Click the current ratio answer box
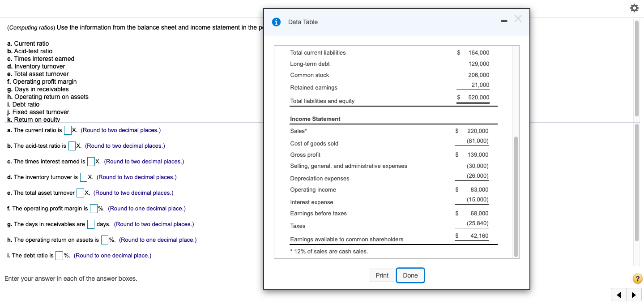Viewport: 644px width, 304px height. click(68, 130)
